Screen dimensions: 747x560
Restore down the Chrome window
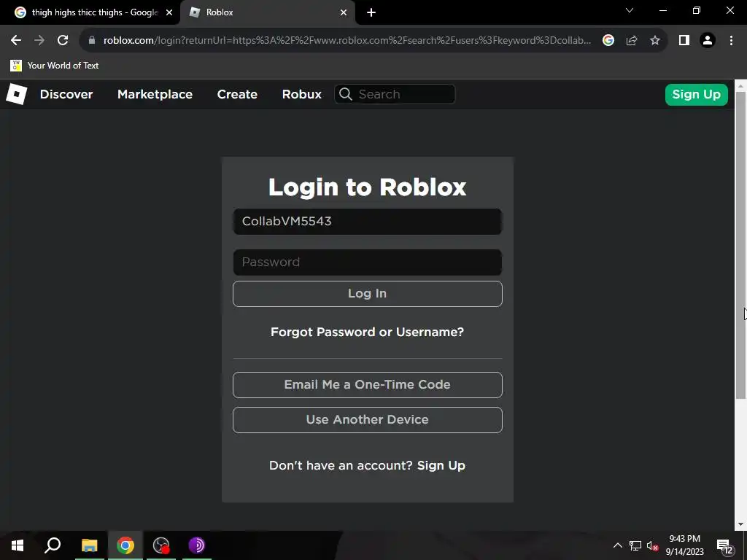coord(697,10)
